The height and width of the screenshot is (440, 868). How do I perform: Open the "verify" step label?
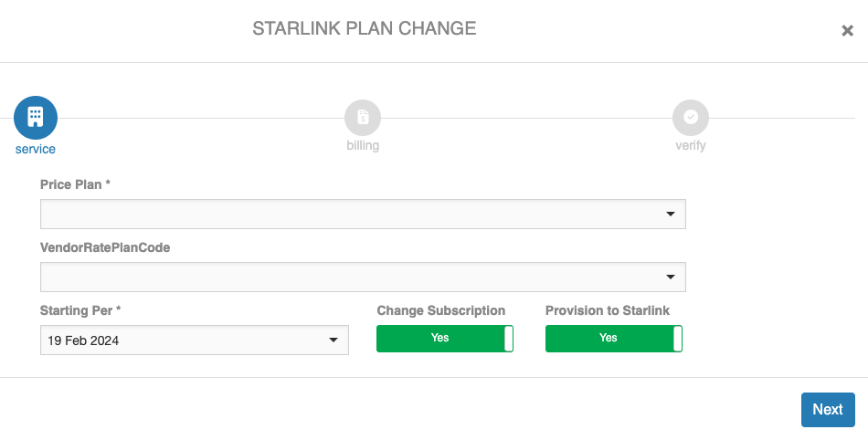[x=691, y=145]
